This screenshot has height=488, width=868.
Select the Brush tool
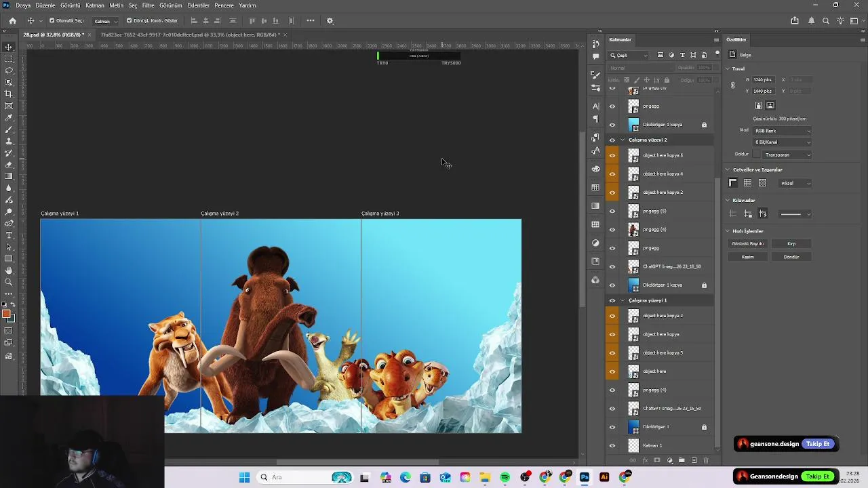point(9,129)
